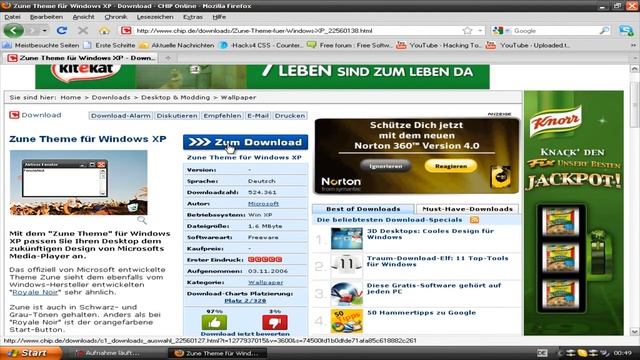640x360 pixels.
Task: Open the Datei menu
Action: click(12, 17)
